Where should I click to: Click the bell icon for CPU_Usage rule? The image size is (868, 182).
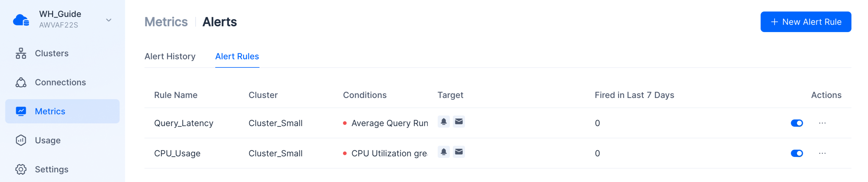click(443, 152)
